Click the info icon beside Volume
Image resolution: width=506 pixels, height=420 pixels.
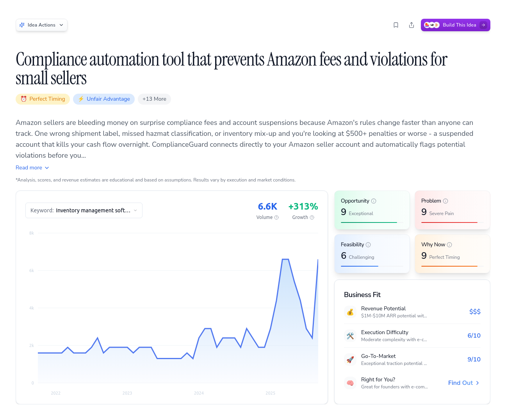276,217
